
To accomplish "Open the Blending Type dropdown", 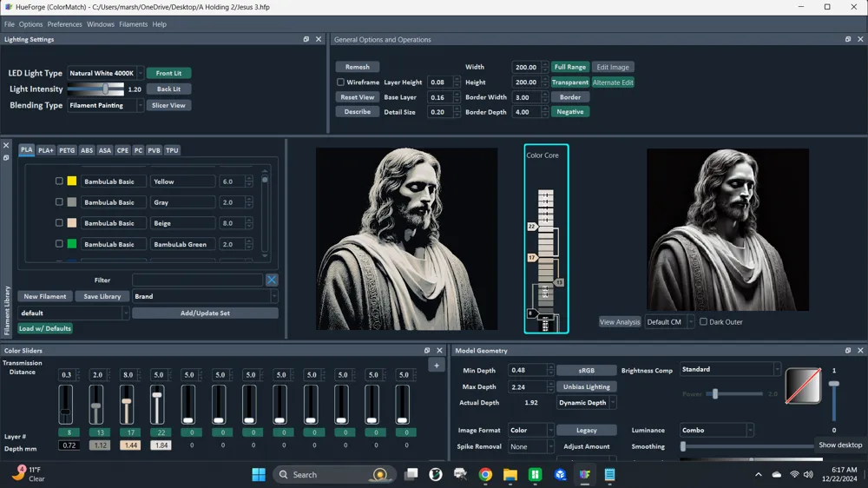I will [105, 105].
